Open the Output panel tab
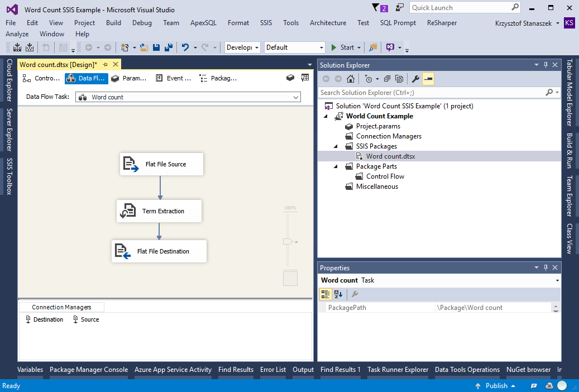This screenshot has height=392, width=579. (303, 370)
